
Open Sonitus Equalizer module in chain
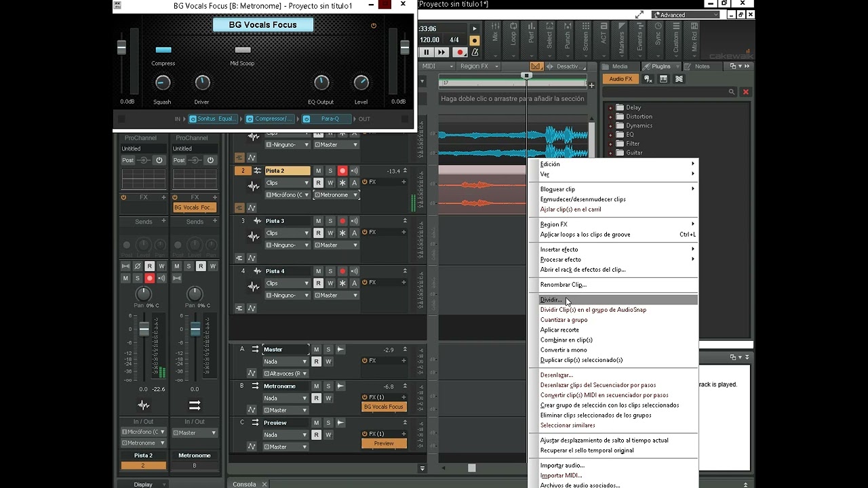213,119
